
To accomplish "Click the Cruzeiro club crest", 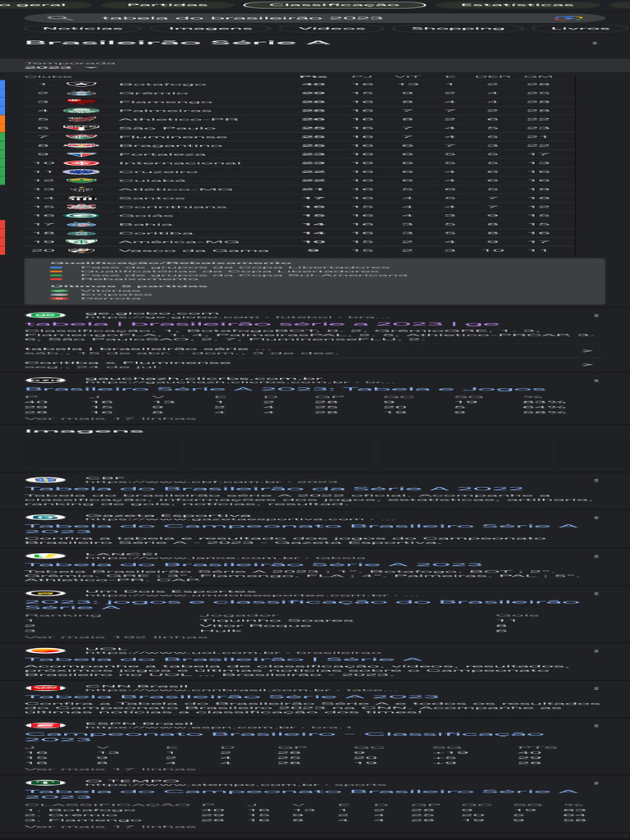I will pyautogui.click(x=81, y=172).
